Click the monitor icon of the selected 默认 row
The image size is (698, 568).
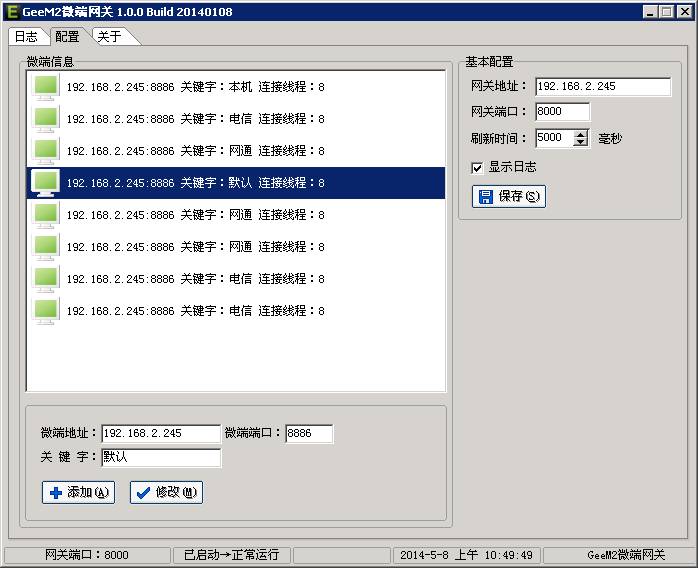tap(46, 183)
